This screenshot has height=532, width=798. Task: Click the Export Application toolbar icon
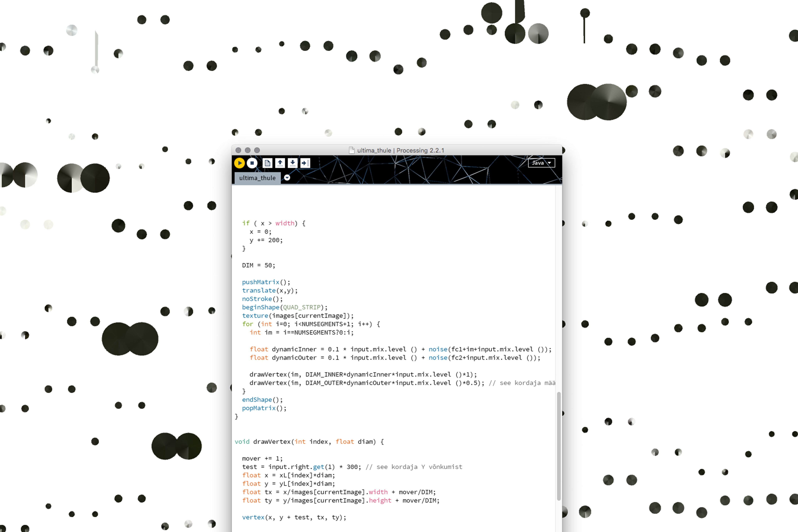(x=305, y=163)
